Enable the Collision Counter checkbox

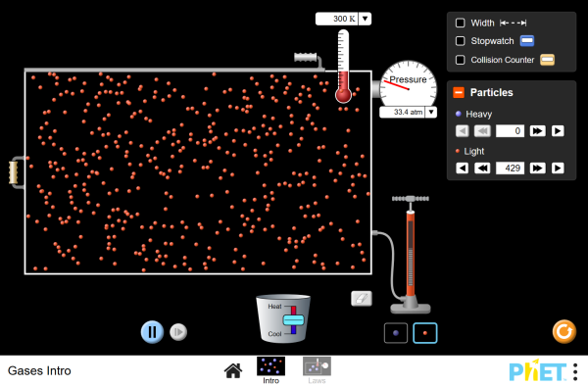[x=461, y=60]
